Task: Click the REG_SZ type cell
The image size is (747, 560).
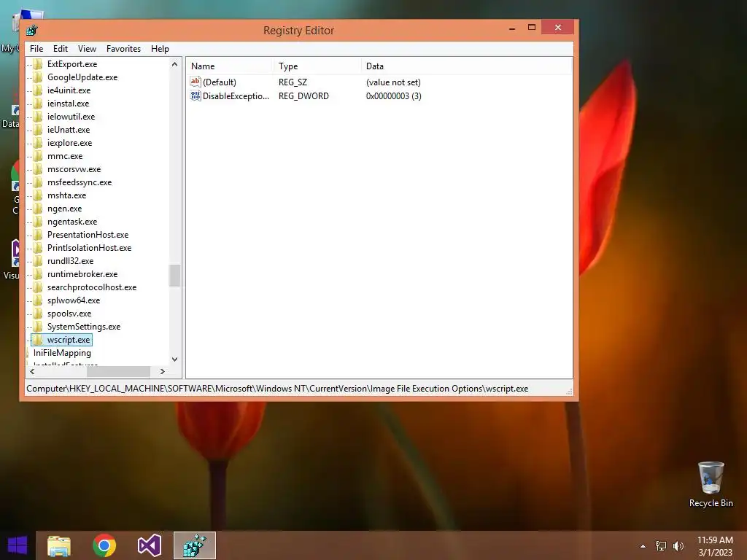Action: (293, 82)
